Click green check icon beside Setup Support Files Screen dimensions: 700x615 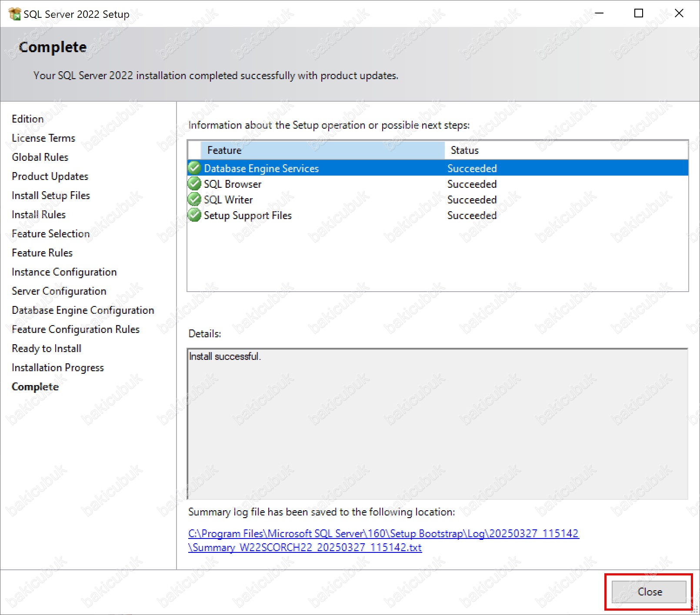coord(194,215)
